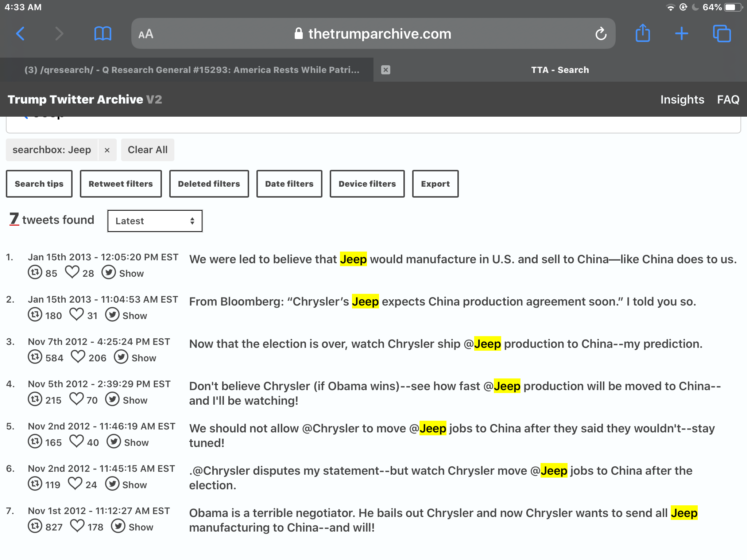Show the Nov 7th 2012 tweet

coord(135,357)
